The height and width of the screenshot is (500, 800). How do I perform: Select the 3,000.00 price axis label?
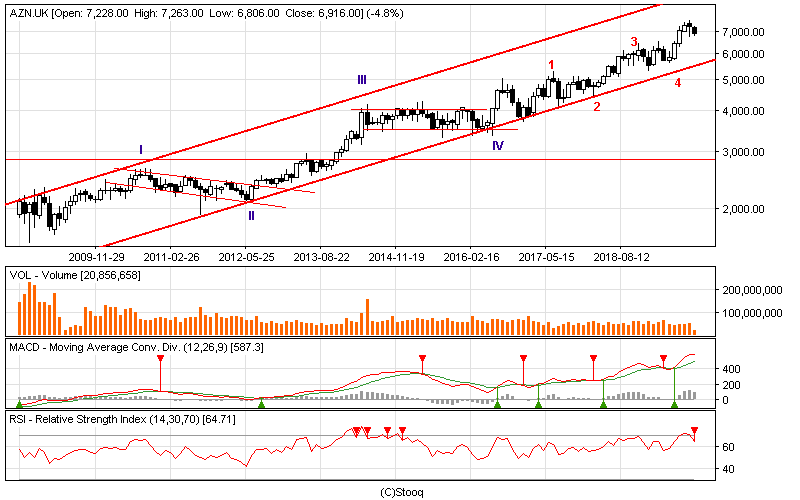(743, 152)
